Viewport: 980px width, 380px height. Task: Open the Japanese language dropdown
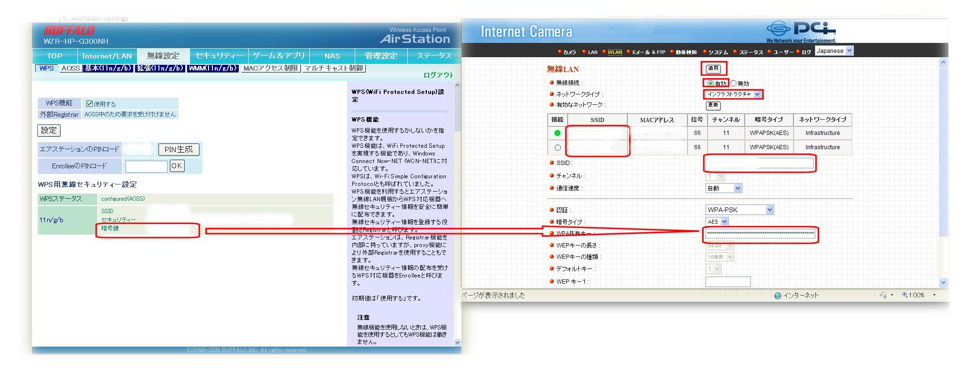(x=834, y=51)
